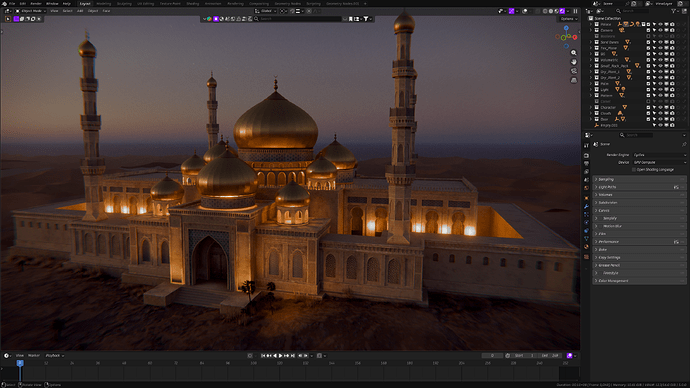Jump to first frame in timeline

coord(263,355)
